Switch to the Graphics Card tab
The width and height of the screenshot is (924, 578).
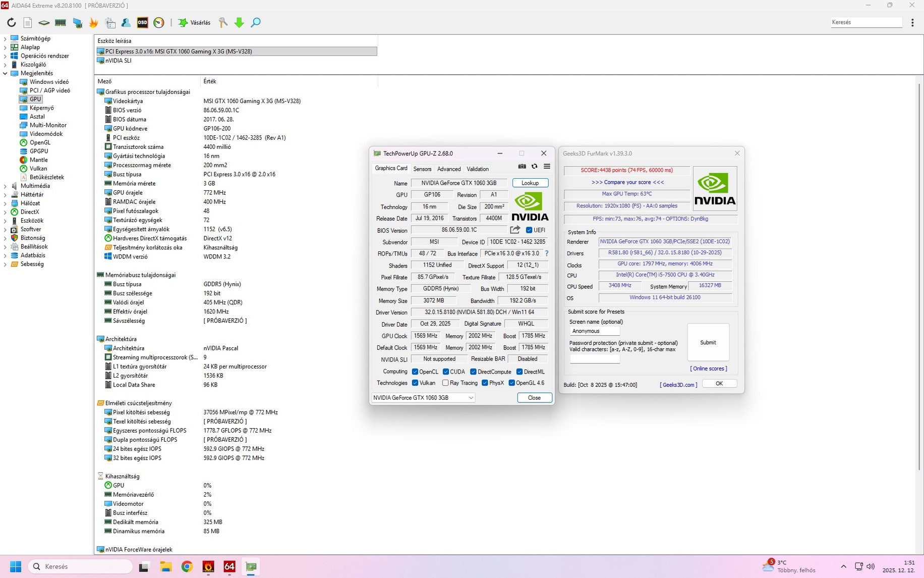pyautogui.click(x=391, y=169)
